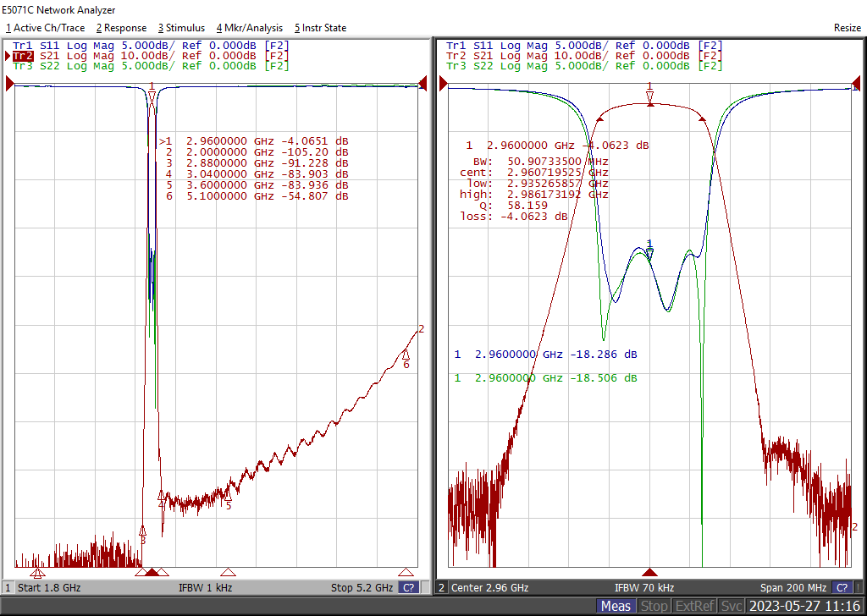Click marker 6 triangle near Stop 5.2 GHz
This screenshot has height=616, width=867.
[x=406, y=573]
